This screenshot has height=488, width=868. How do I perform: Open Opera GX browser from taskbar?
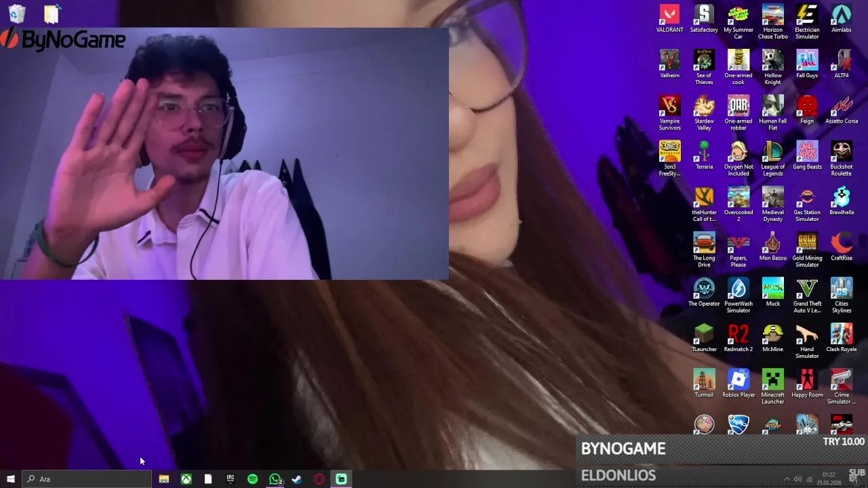tap(319, 479)
